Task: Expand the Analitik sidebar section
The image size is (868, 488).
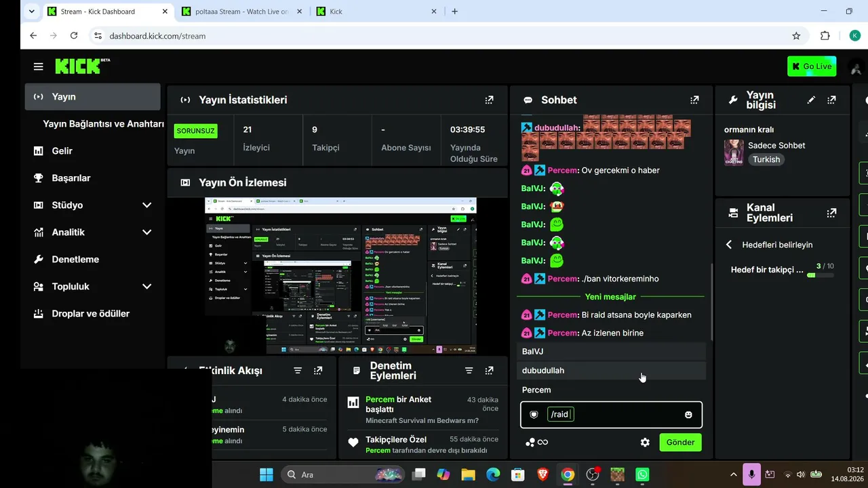Action: 146,232
